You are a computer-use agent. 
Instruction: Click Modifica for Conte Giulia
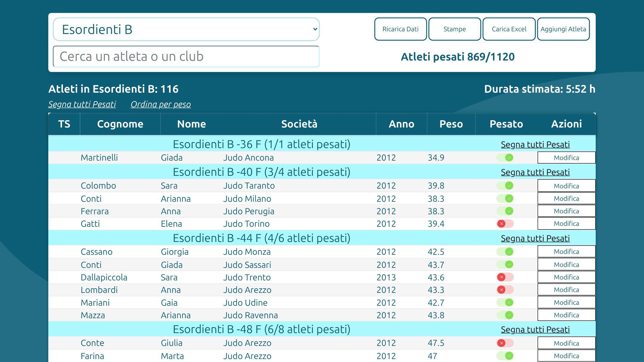[x=566, y=343]
